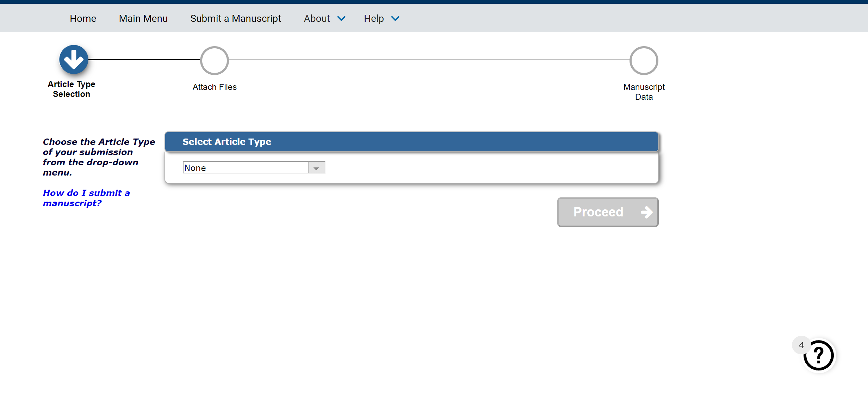
Task: Open the help question mark widget
Action: [819, 356]
